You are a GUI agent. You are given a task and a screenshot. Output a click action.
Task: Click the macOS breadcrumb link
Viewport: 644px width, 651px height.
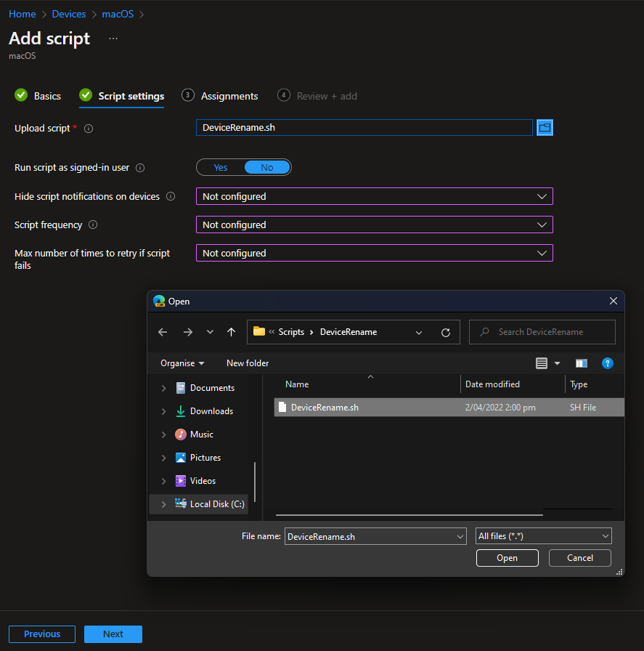118,14
